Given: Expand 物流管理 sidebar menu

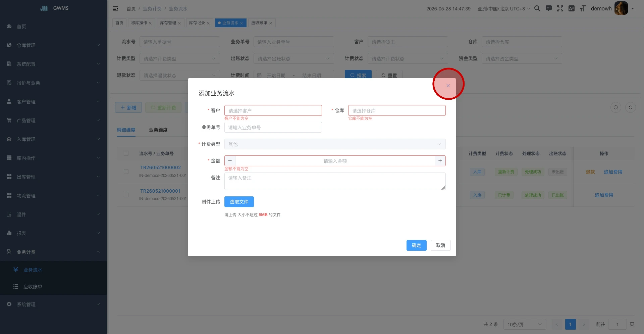Looking at the screenshot, I should [54, 196].
